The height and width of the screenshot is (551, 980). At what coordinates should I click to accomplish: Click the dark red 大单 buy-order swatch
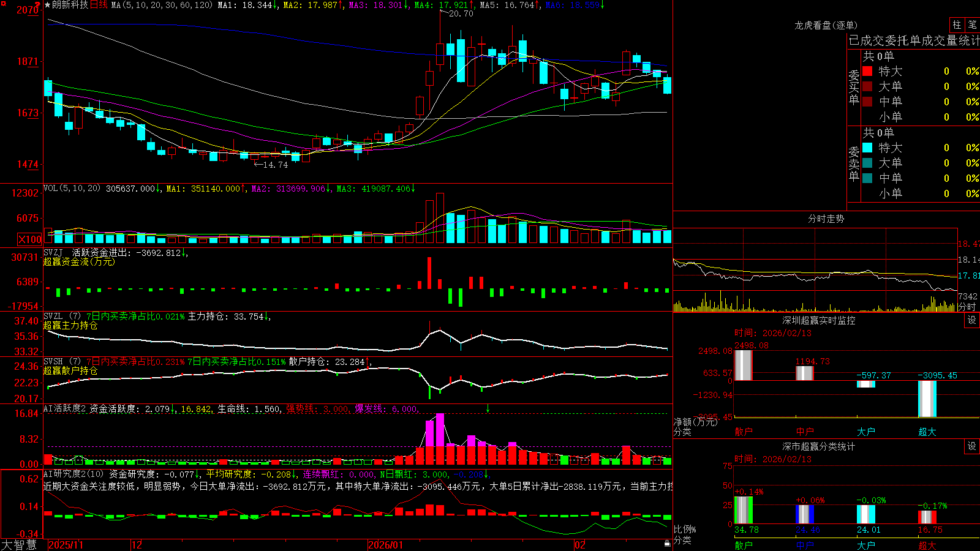coord(867,86)
